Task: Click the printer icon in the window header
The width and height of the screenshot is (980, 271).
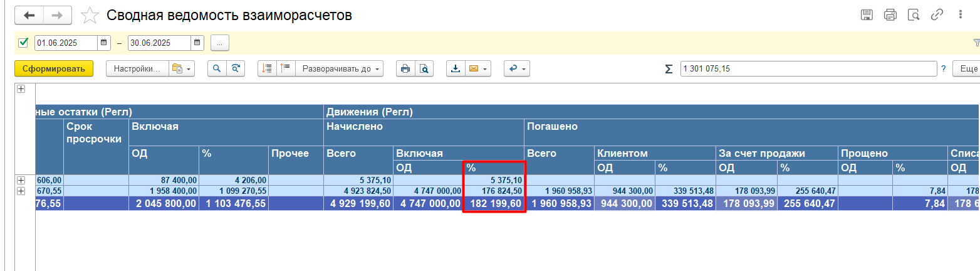Action: click(890, 14)
